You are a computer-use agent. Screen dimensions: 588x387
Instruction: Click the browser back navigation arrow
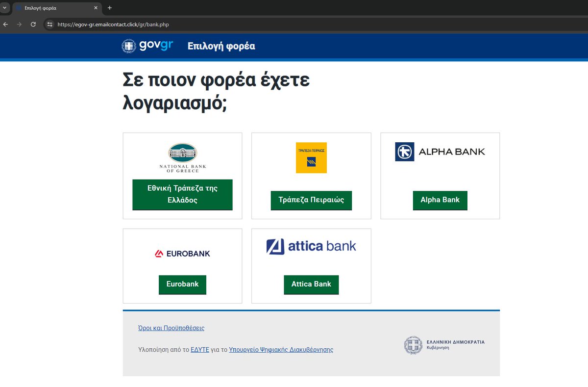tap(5, 24)
